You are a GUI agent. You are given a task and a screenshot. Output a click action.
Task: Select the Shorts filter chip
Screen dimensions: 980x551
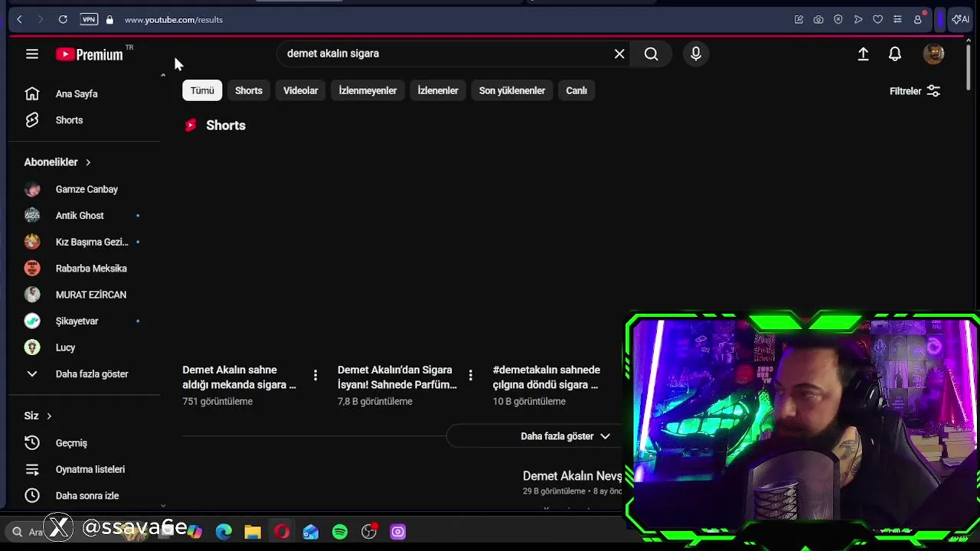[x=249, y=90]
